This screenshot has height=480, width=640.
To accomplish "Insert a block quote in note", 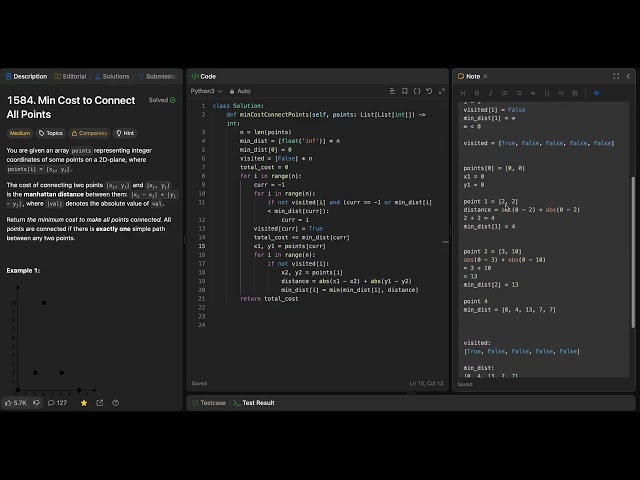I will click(533, 93).
